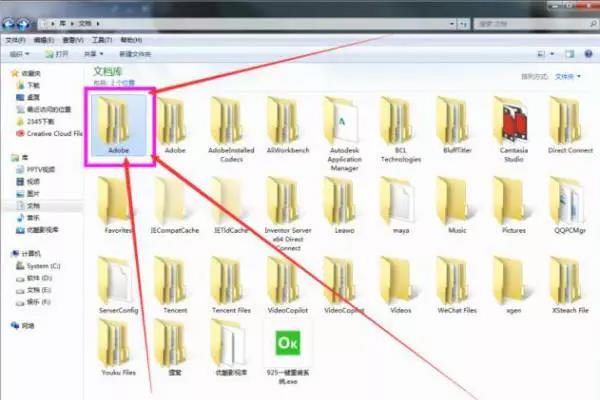The width and height of the screenshot is (600, 400).
Task: Open the 工具(T) menu
Action: coord(101,40)
